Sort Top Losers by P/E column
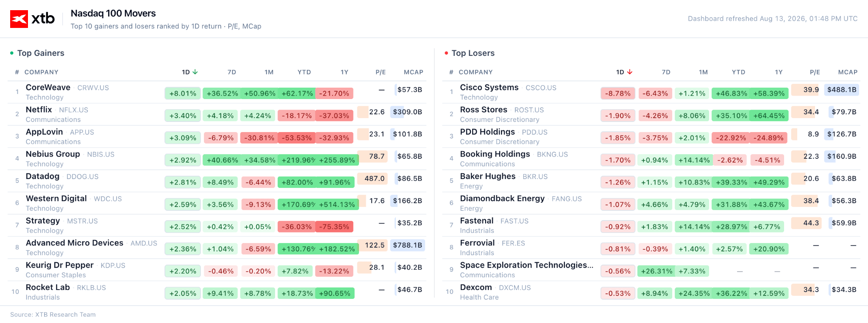868x323 pixels. coord(815,72)
